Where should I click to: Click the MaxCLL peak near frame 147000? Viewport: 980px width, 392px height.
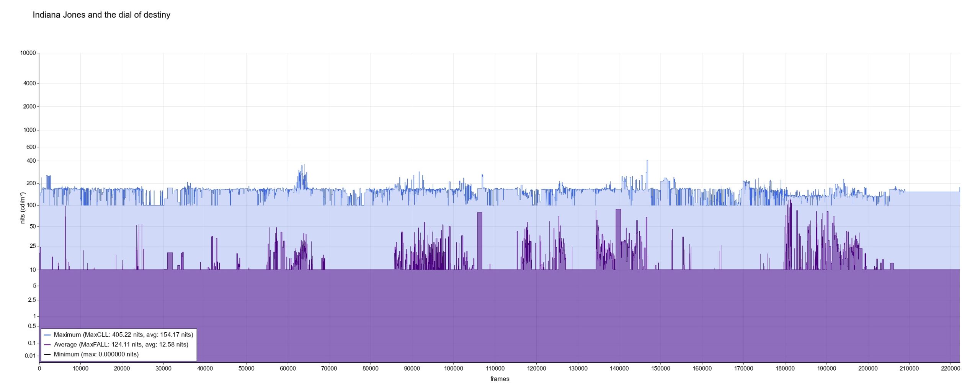(x=647, y=161)
